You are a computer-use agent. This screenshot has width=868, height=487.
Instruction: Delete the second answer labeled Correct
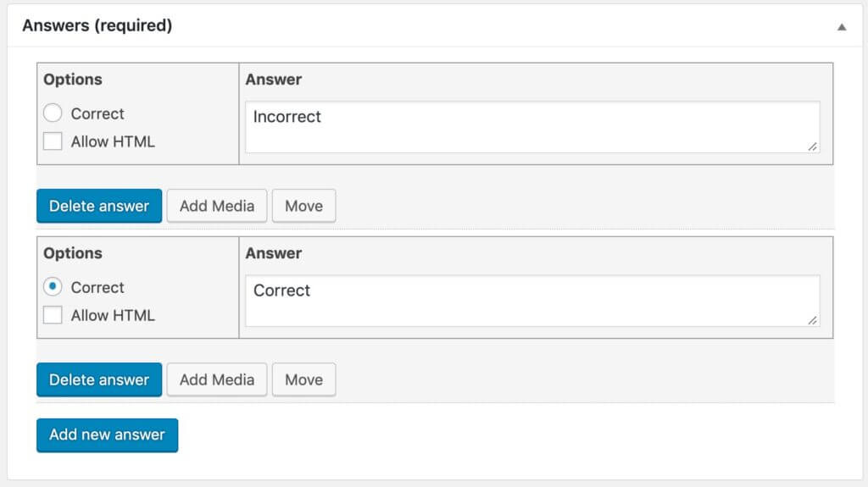click(x=98, y=379)
